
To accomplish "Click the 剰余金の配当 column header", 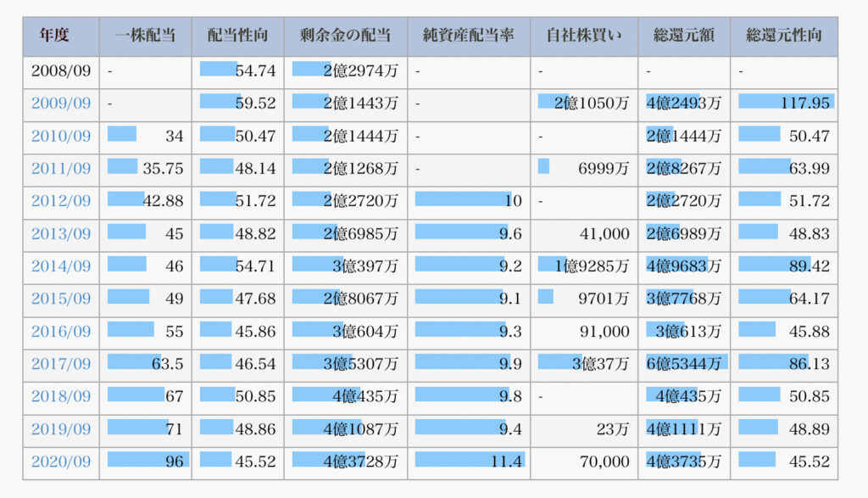I will [x=346, y=36].
